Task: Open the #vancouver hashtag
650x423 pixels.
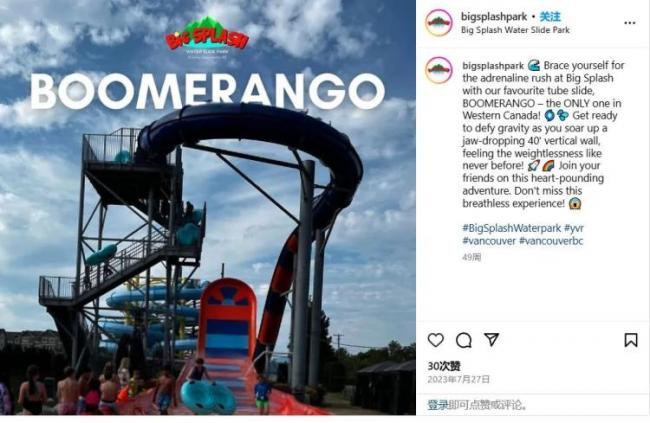Action: [489, 241]
